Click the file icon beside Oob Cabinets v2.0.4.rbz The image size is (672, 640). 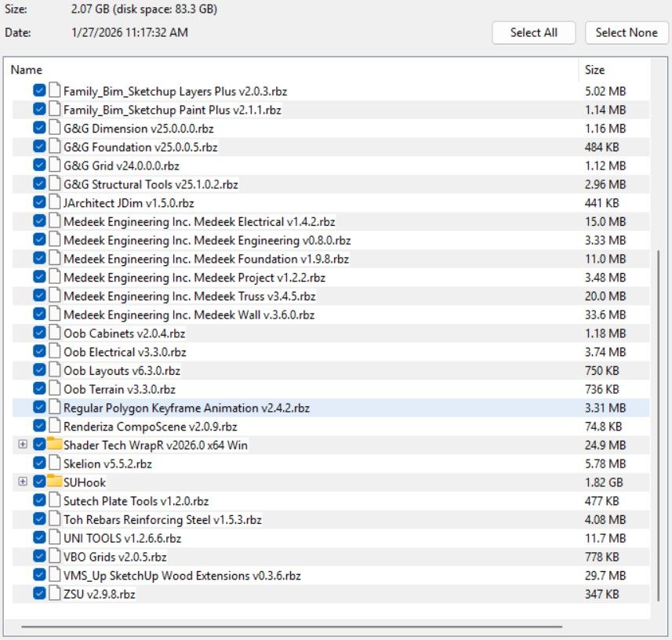54,333
